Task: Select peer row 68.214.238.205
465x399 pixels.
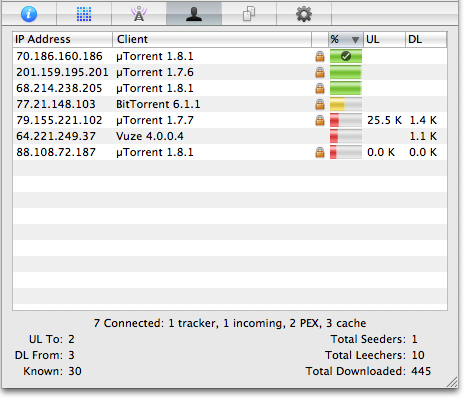Action: point(230,88)
